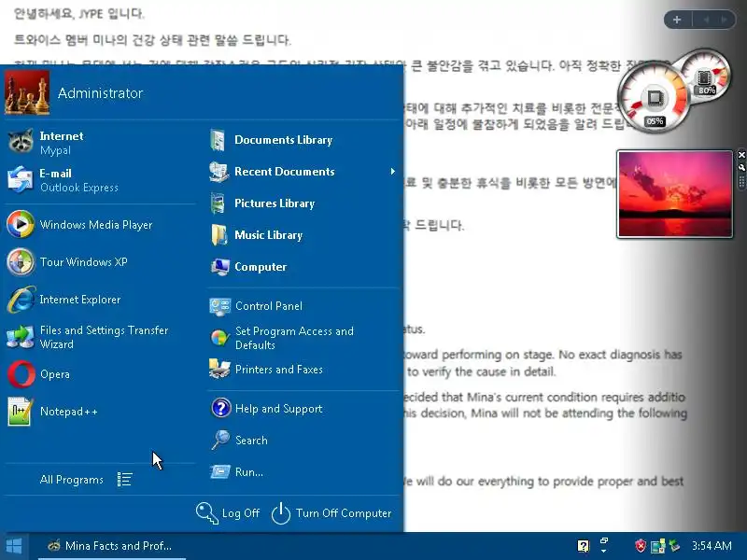This screenshot has height=560, width=747.
Task: Add gadget with sidebar plus button
Action: pos(677,20)
